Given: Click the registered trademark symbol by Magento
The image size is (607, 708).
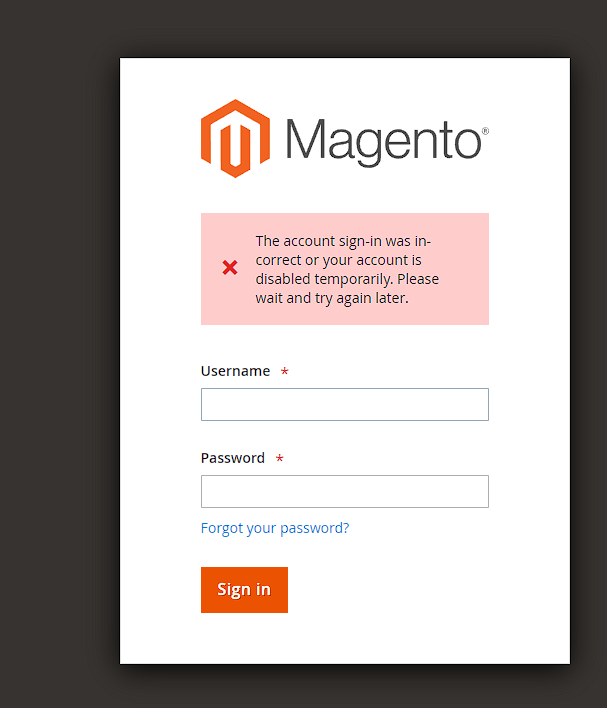Looking at the screenshot, I should click(x=485, y=131).
